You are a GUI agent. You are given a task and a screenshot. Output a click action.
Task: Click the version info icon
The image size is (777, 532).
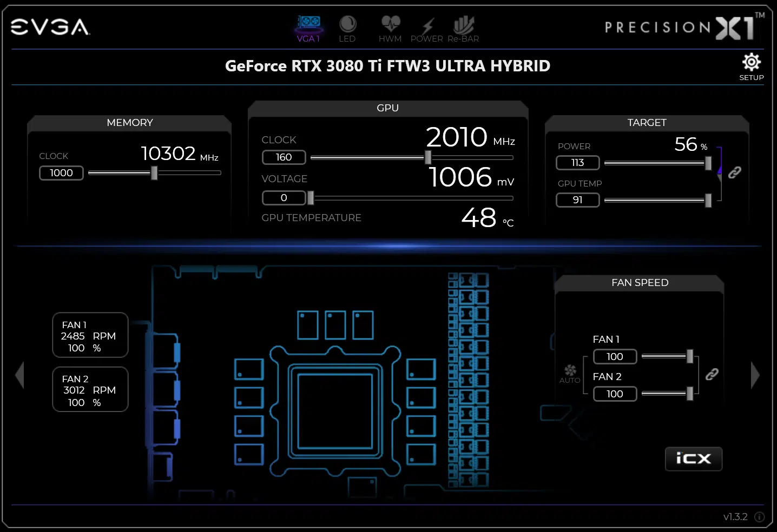759,517
